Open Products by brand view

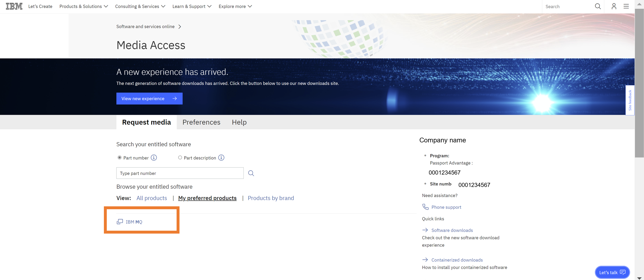tap(271, 198)
